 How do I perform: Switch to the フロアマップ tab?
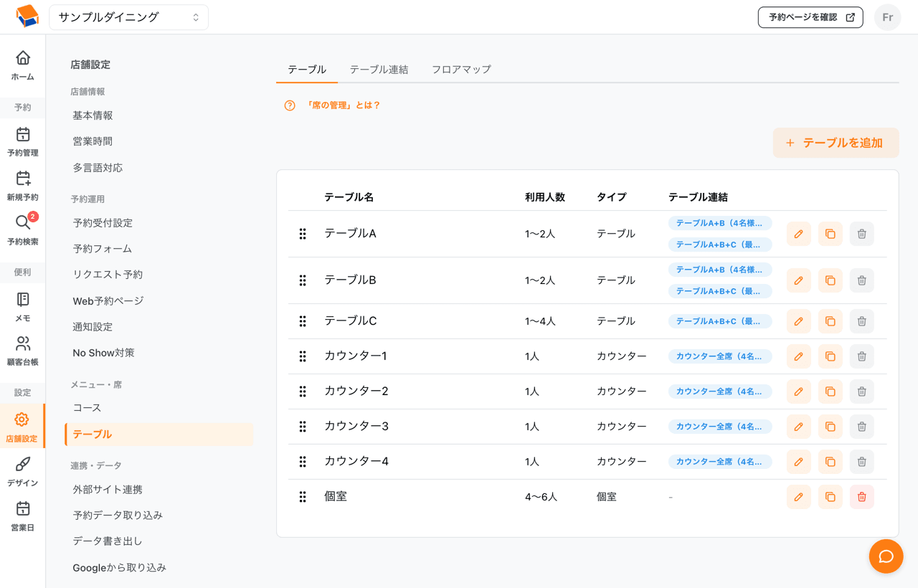pos(461,70)
